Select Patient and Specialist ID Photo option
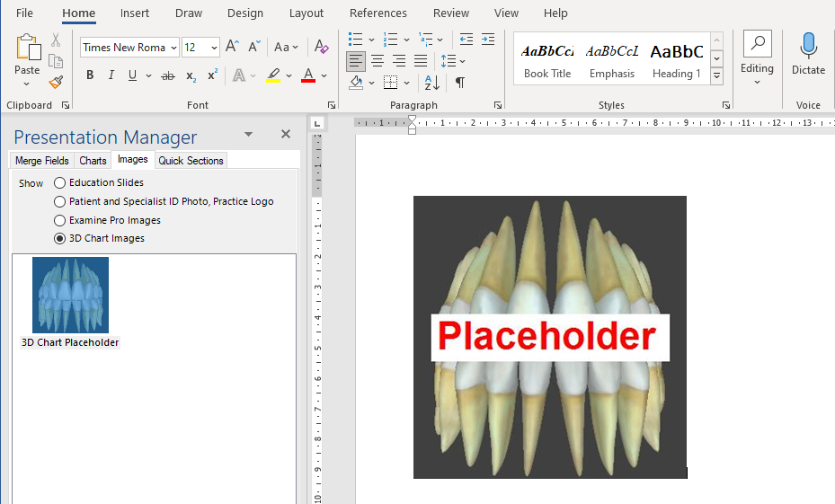Screen dimensions: 835x504 tap(59, 202)
